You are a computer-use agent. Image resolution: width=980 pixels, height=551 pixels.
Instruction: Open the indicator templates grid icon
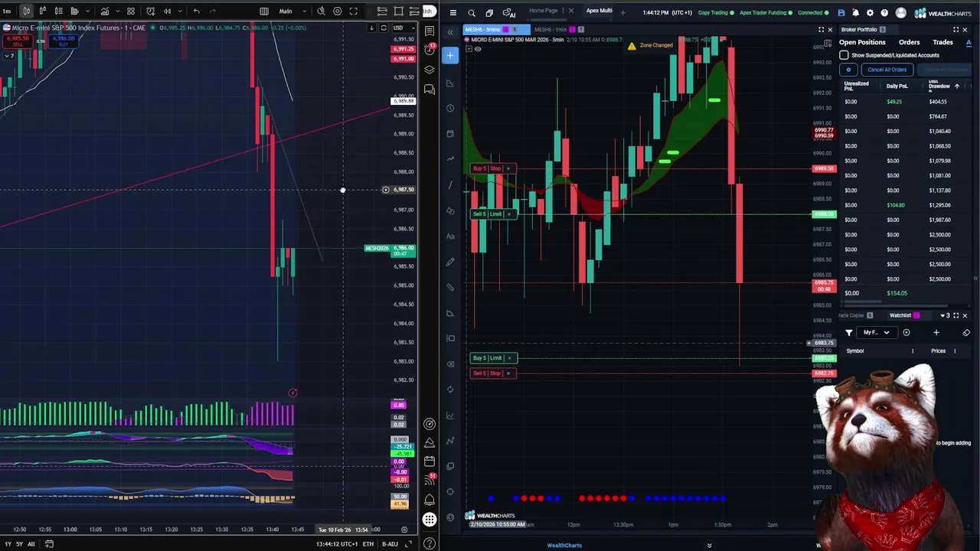click(x=131, y=11)
